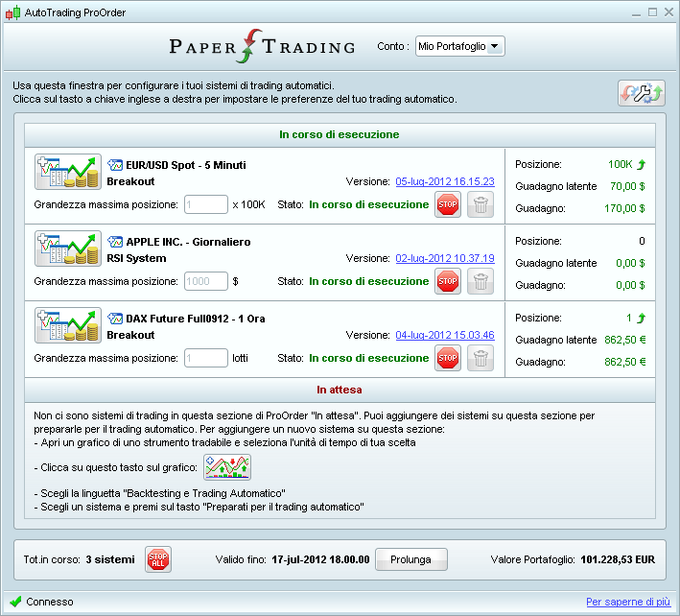Open version link 02-lug-2012 10.37.19
The height and width of the screenshot is (616, 680).
click(x=445, y=258)
